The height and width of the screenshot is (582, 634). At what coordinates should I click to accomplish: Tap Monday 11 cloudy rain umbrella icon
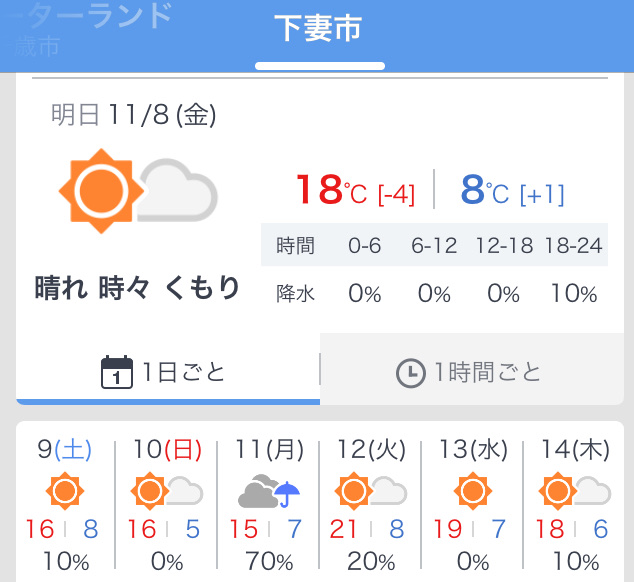[269, 491]
